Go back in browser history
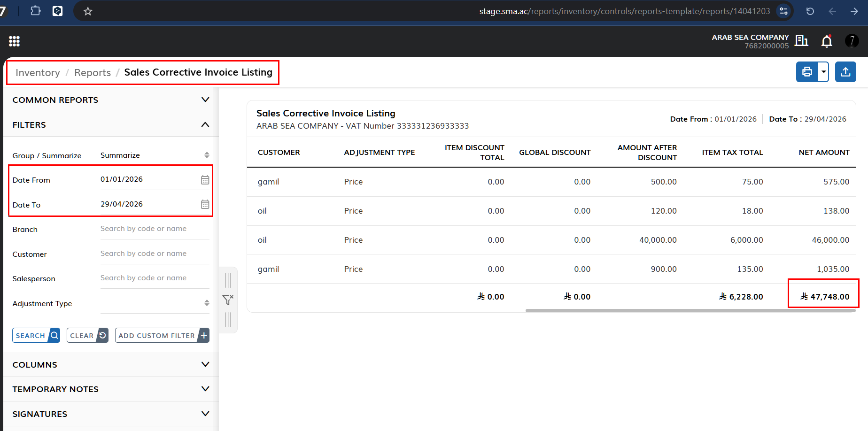The width and height of the screenshot is (868, 431). click(832, 11)
